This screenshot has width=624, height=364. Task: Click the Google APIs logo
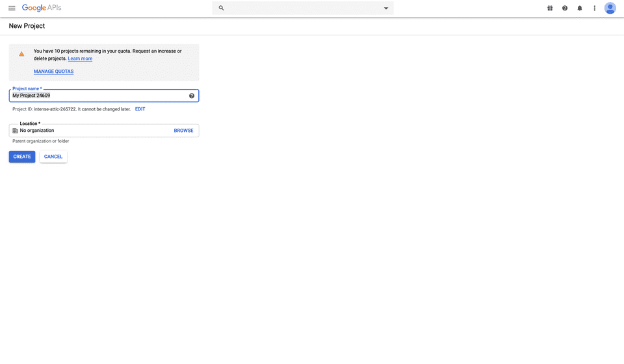[42, 8]
